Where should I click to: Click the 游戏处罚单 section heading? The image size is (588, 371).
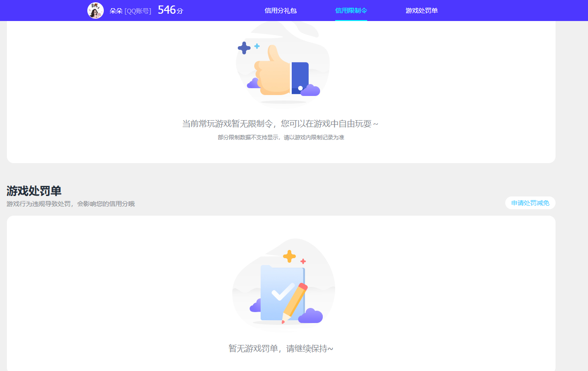(34, 191)
